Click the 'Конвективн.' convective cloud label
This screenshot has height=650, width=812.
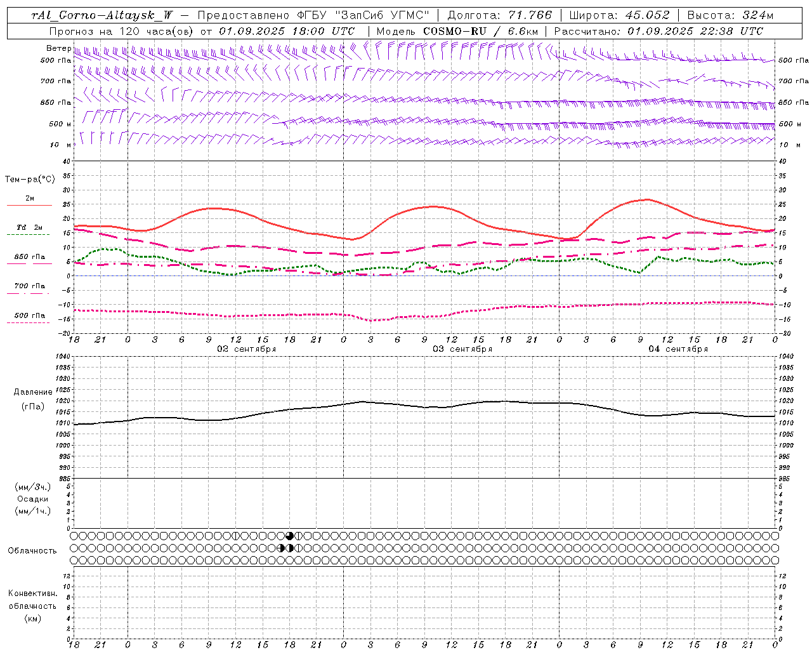pyautogui.click(x=32, y=594)
